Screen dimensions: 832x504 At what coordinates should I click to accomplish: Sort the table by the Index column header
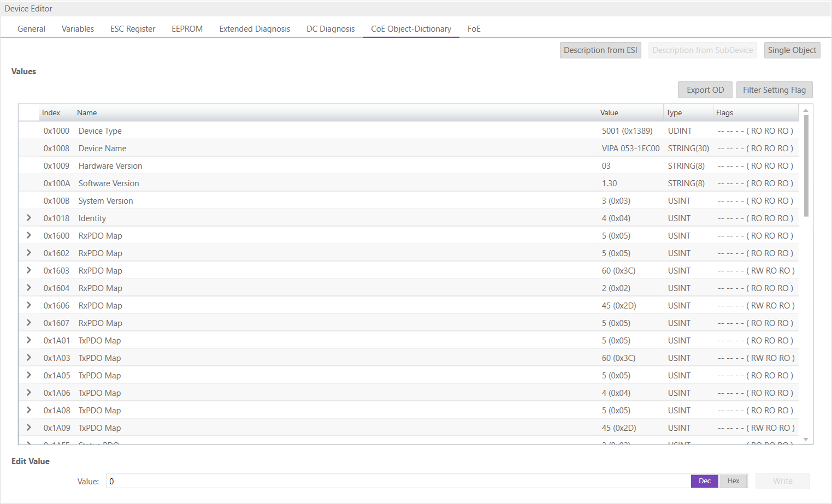click(51, 112)
